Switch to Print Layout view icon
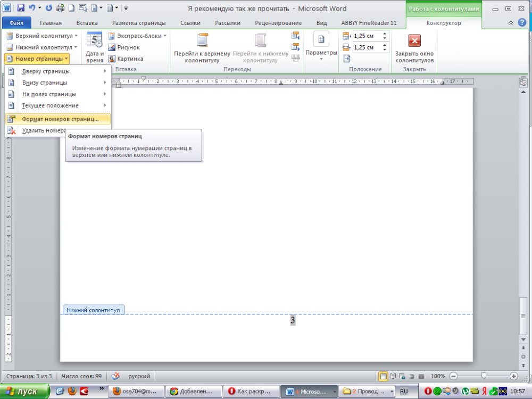 coord(383,376)
